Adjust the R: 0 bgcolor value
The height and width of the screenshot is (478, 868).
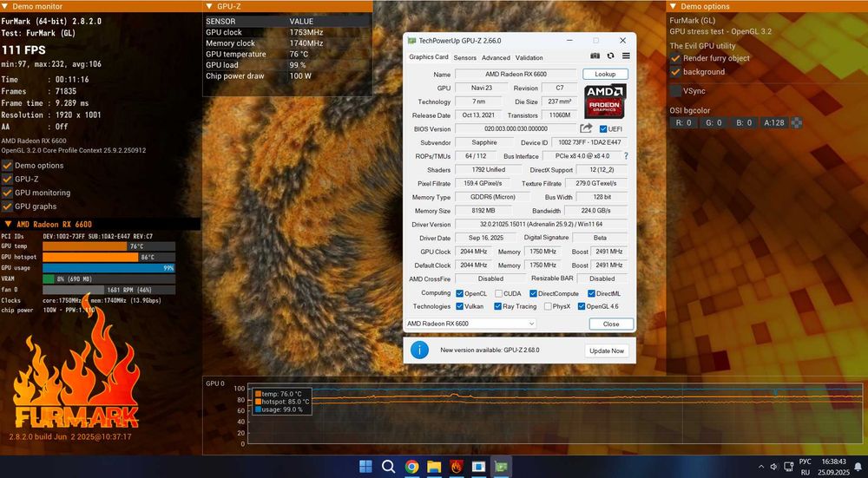(683, 123)
